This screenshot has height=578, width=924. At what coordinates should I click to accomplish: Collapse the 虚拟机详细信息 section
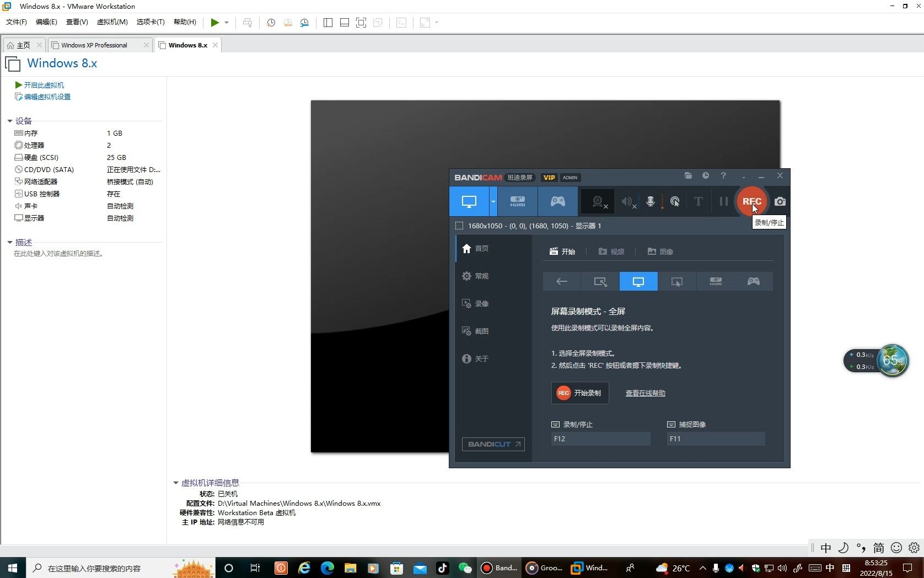click(x=176, y=483)
